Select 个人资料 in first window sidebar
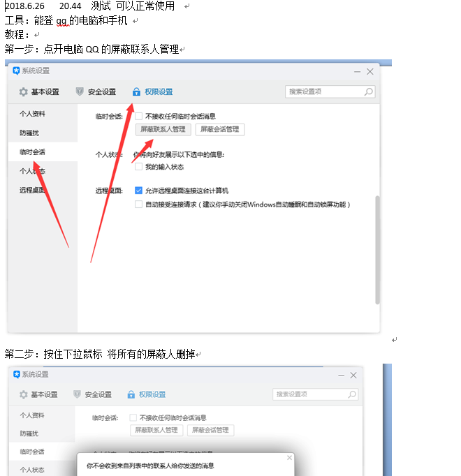The image size is (461, 476). pos(33,114)
